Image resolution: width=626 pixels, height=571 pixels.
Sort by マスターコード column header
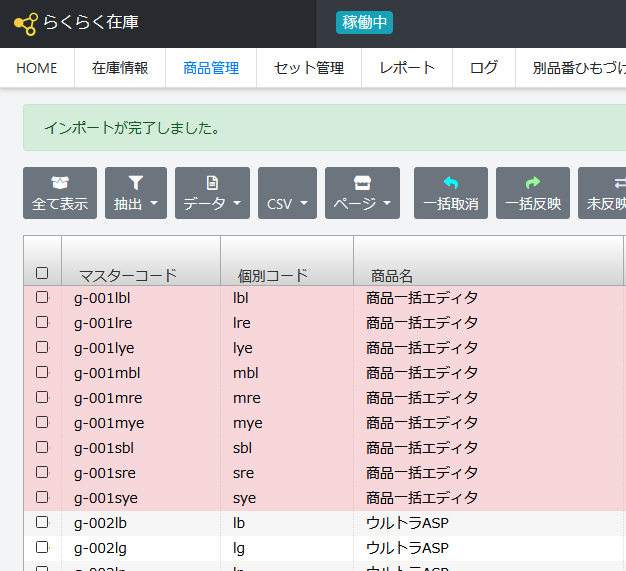click(x=128, y=276)
